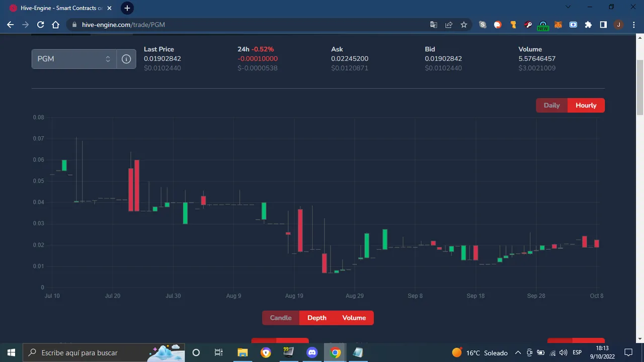Open the Meet Now camera tray icon
This screenshot has width=644, height=362.
[x=529, y=352]
